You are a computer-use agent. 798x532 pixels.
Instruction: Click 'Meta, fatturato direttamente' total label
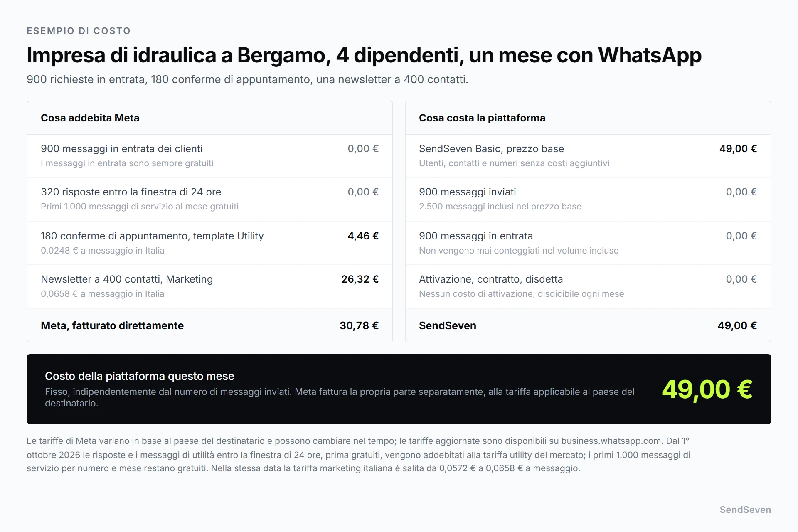[112, 325]
